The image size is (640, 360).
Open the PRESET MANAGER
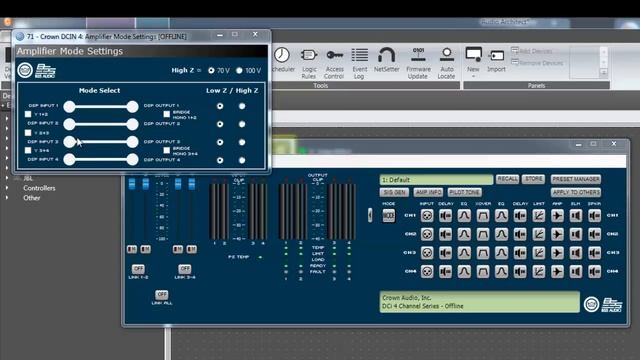click(x=576, y=179)
